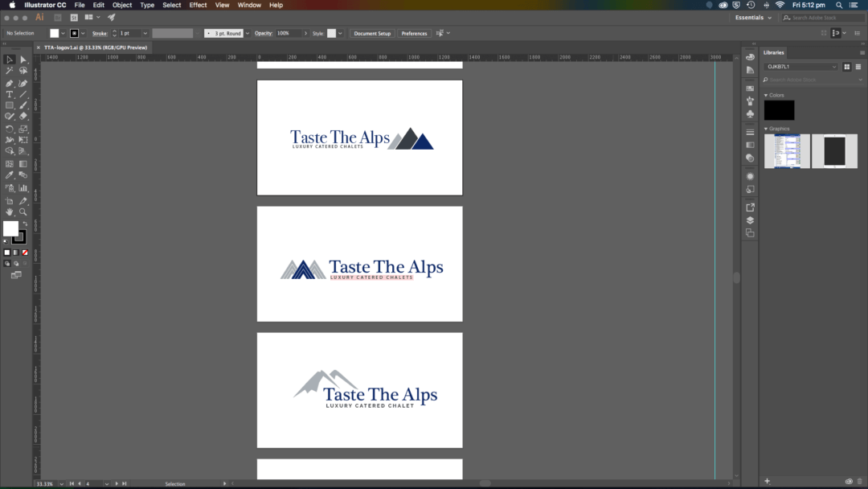Select the Curvature tool
The height and width of the screenshot is (489, 868).
click(x=23, y=83)
